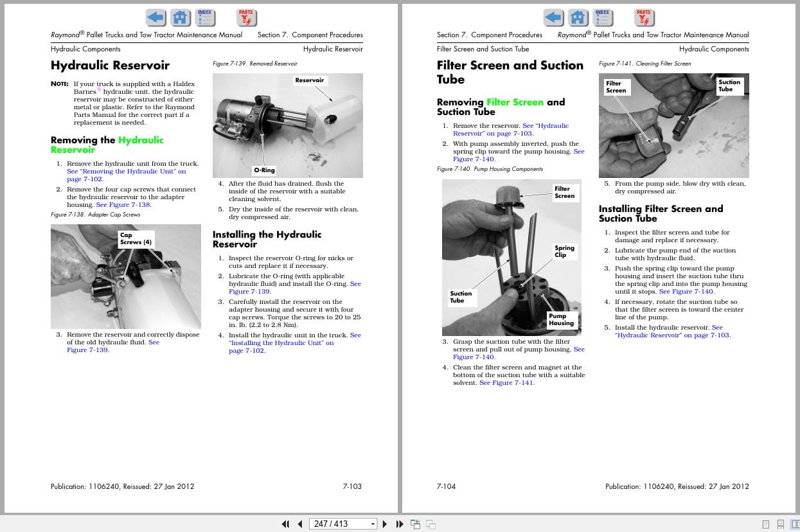Image resolution: width=800 pixels, height=532 pixels.
Task: Click the page number "7-104" in footer
Action: click(446, 486)
